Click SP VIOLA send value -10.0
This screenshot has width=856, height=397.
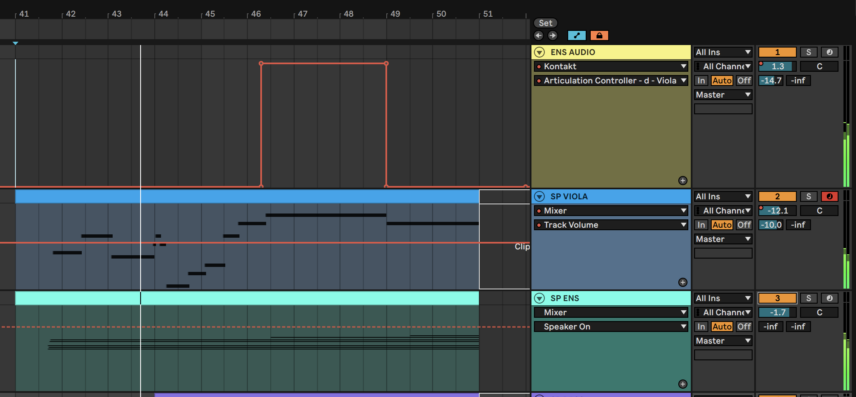point(771,224)
